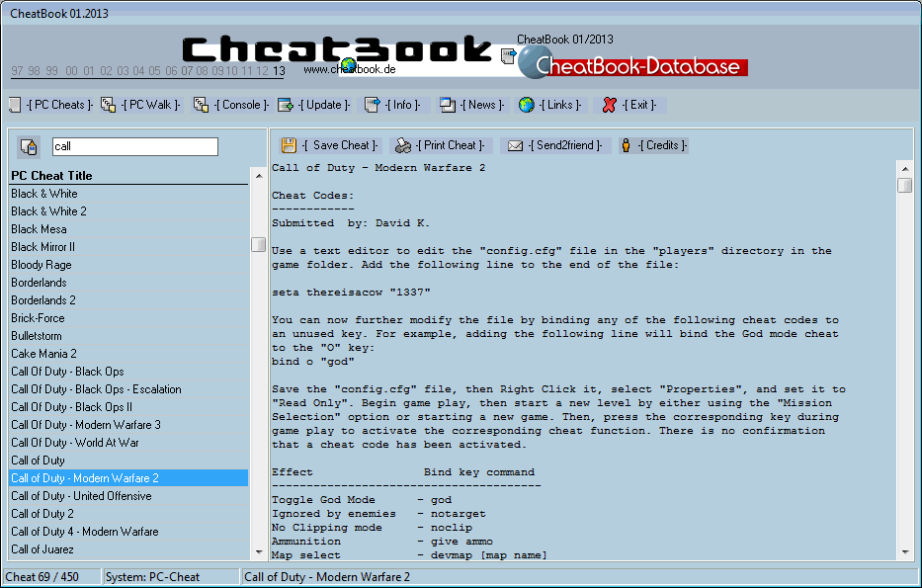This screenshot has height=588, width=922.
Task: Click the 'PC Cheat Title' column header
Action: coord(128,176)
